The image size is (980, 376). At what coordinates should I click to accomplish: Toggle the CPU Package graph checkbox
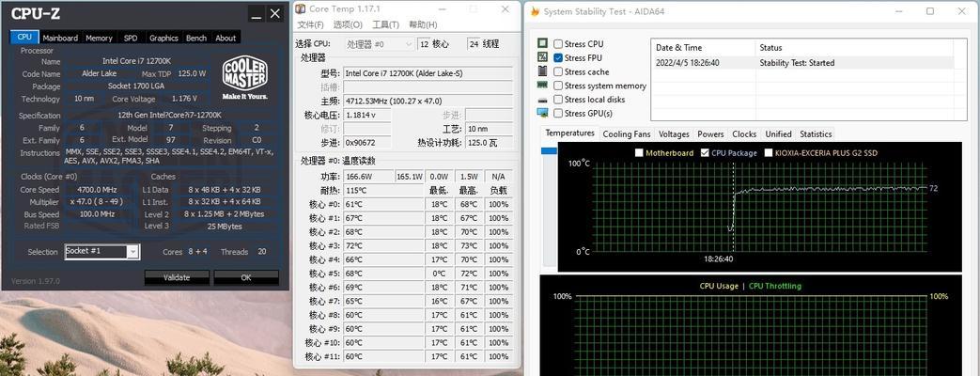coord(705,152)
